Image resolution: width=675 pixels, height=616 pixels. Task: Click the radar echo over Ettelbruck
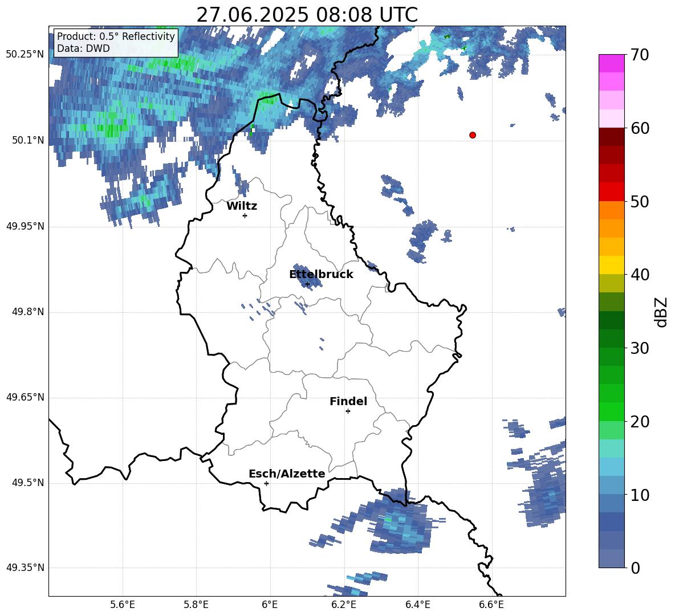pos(307,278)
